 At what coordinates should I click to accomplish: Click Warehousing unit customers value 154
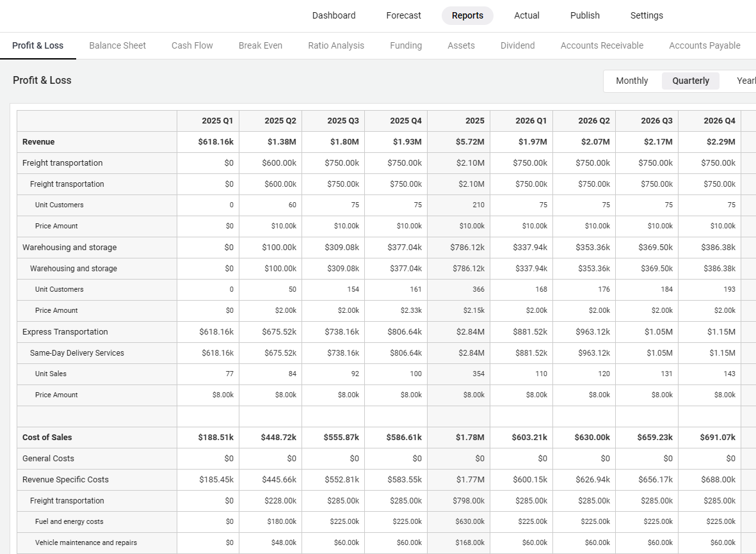click(x=353, y=290)
